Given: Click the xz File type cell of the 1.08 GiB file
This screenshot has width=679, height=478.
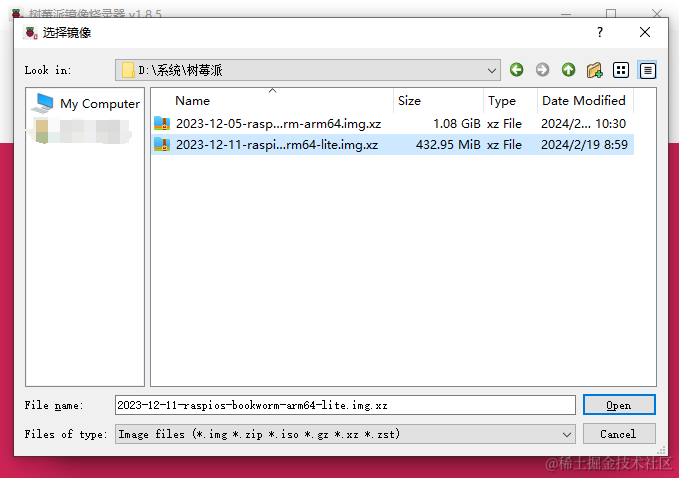Looking at the screenshot, I should (x=504, y=124).
